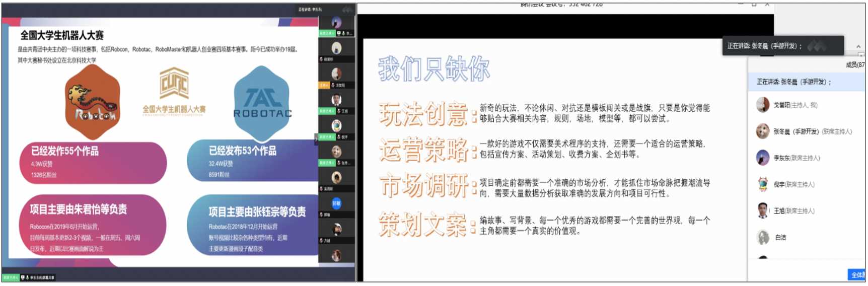Click the blue 郭敏 avatar in video strip
The width and height of the screenshot is (868, 286).
tap(336, 203)
